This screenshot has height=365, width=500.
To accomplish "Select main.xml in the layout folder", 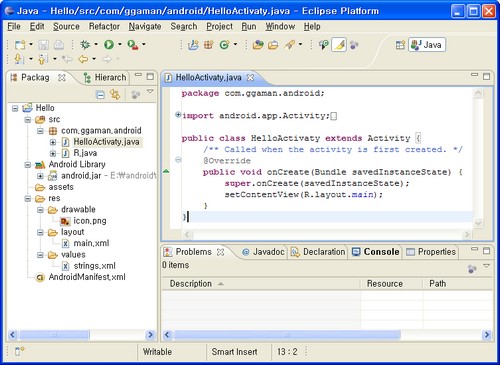I will coord(91,243).
